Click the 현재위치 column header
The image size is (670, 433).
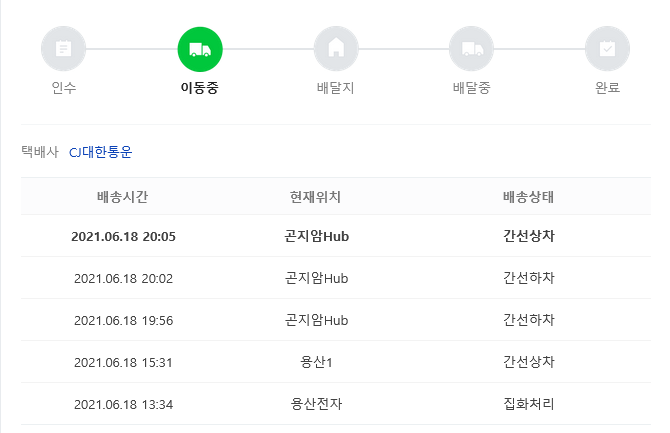tap(315, 196)
